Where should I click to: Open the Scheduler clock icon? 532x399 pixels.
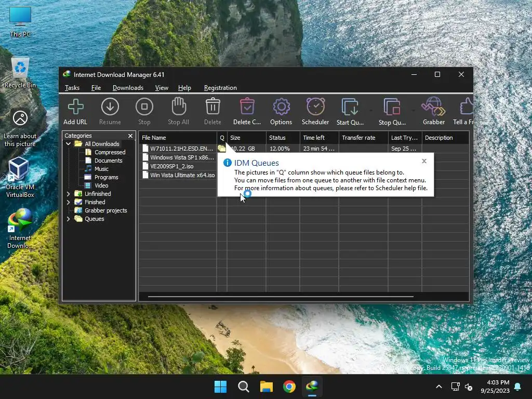tap(315, 107)
